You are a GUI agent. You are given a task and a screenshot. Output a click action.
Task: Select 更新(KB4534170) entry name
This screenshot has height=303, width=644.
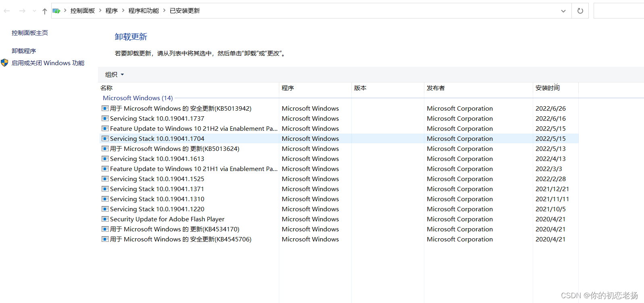pyautogui.click(x=175, y=229)
